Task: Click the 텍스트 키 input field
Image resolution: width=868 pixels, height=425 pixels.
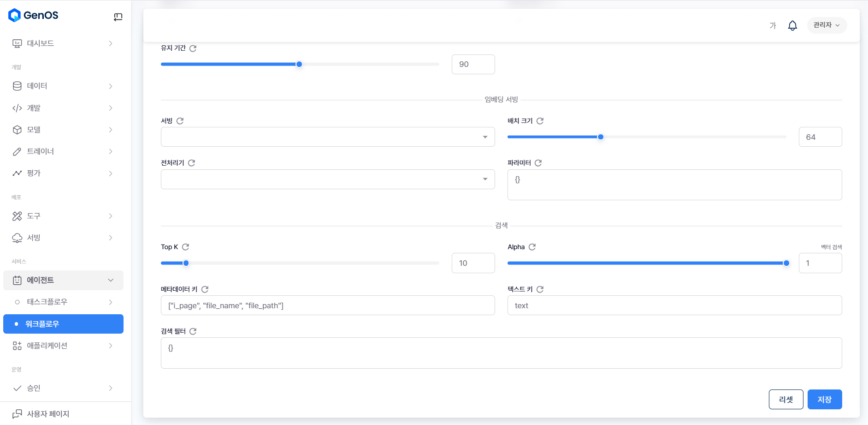Action: [674, 305]
